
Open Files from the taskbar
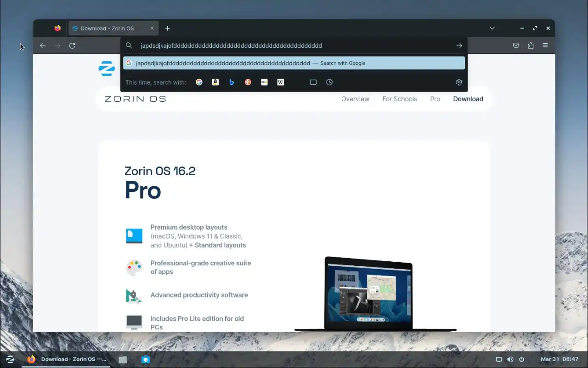(123, 359)
